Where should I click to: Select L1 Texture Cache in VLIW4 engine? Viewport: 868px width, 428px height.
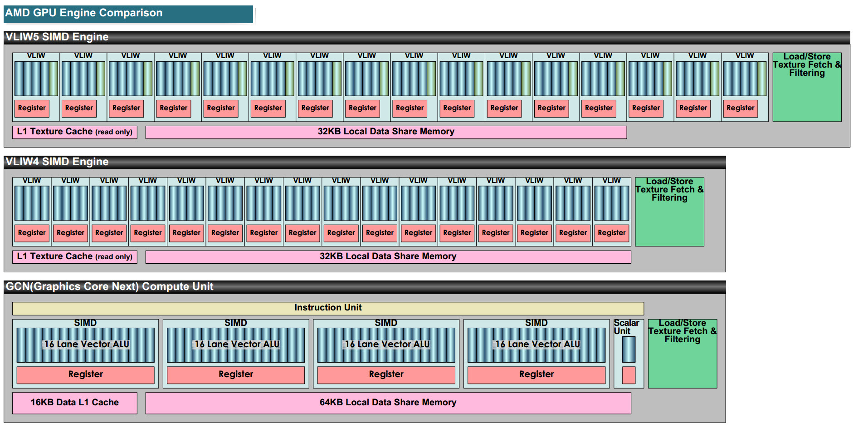(x=75, y=257)
